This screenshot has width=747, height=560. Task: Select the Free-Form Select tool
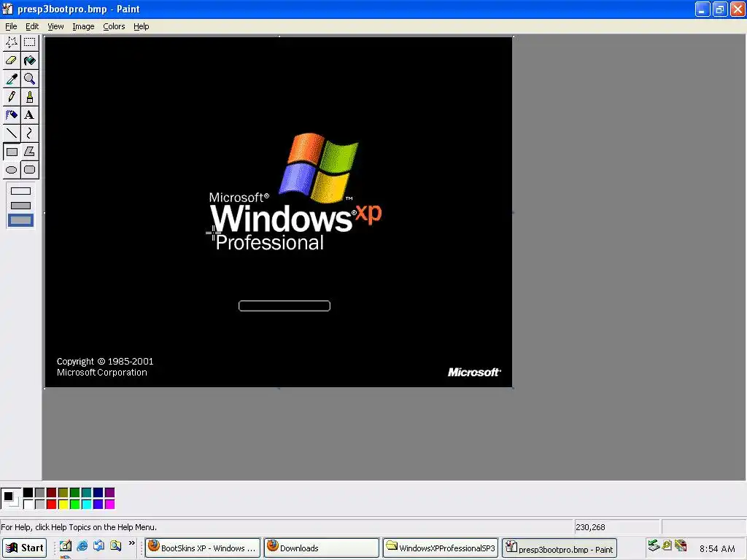click(x=12, y=42)
